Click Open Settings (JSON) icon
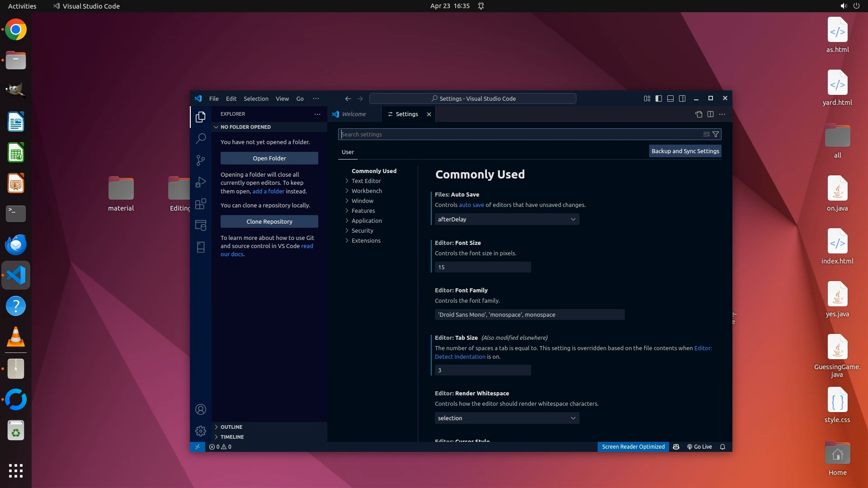Screen dimensions: 868x488 tap(698, 114)
